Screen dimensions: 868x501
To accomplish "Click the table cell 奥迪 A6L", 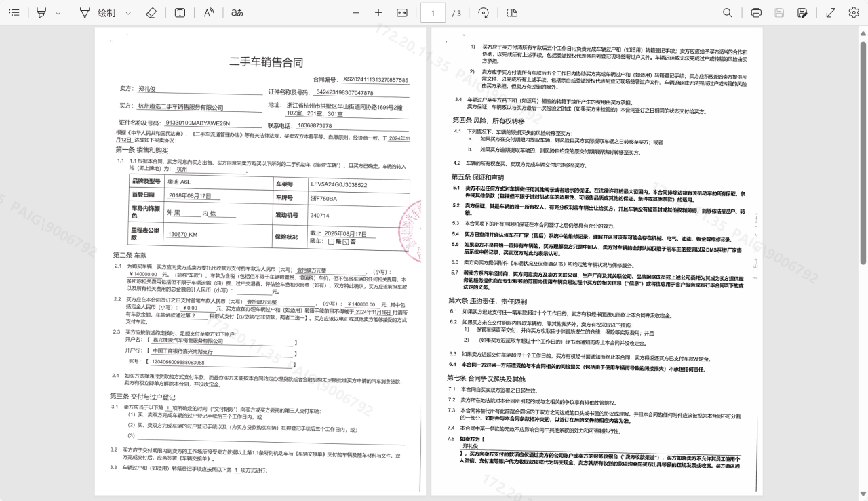I will pyautogui.click(x=179, y=183).
